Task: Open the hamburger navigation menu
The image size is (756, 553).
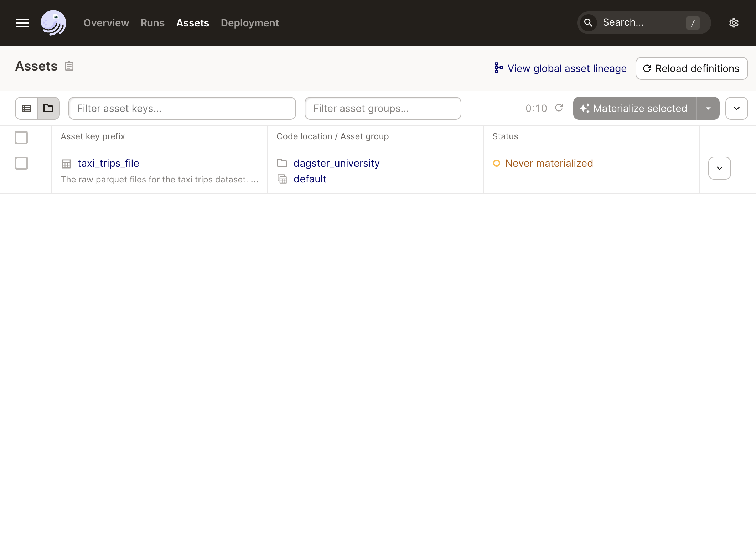Action: (x=22, y=23)
